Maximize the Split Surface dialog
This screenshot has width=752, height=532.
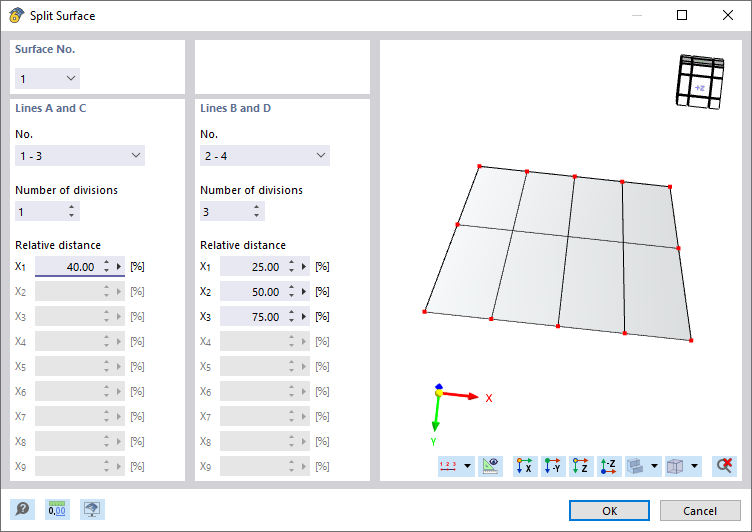[682, 15]
